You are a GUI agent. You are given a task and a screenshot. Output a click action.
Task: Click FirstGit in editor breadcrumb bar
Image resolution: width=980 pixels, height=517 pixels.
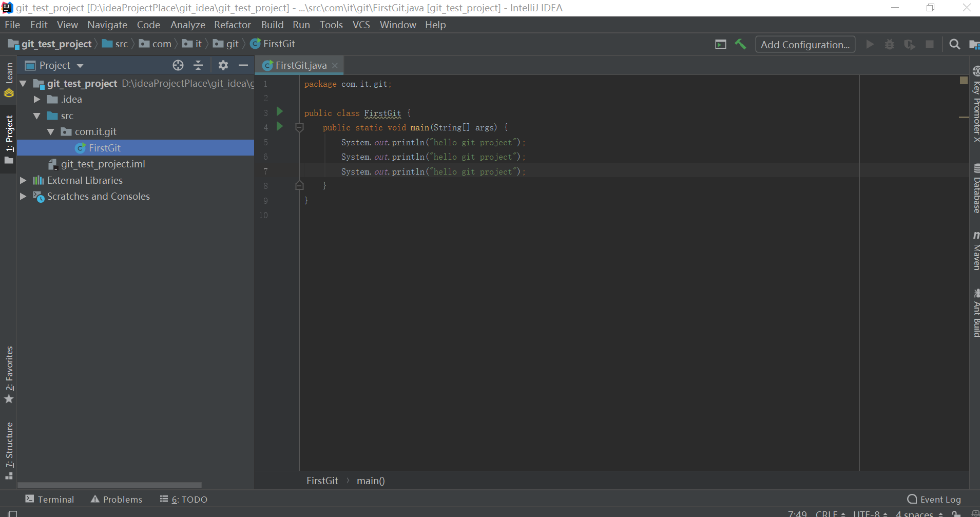pyautogui.click(x=322, y=481)
